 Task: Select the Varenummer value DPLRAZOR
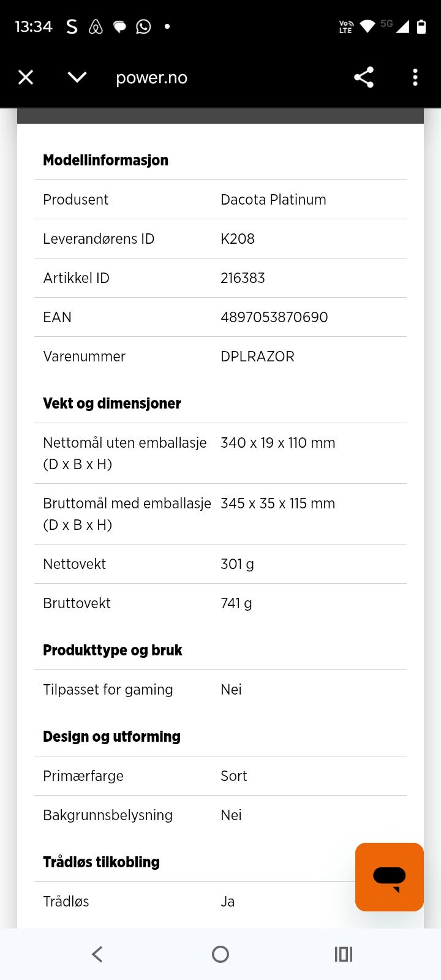coord(257,356)
